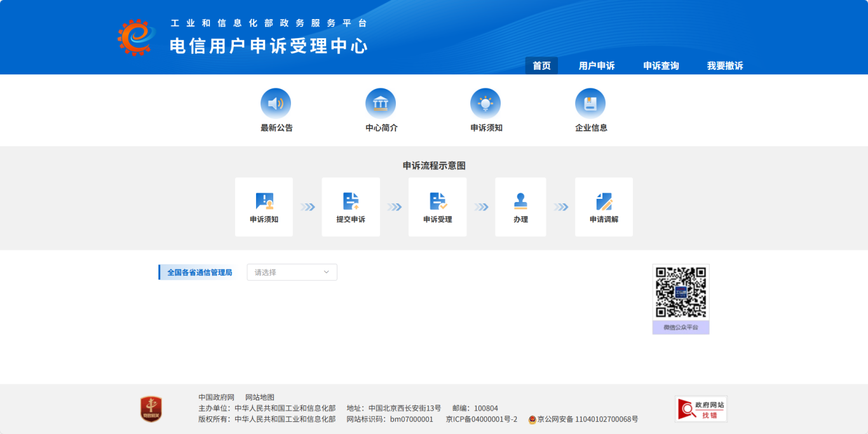Click the 网站地图 footer link
The width and height of the screenshot is (868, 434).
click(260, 398)
